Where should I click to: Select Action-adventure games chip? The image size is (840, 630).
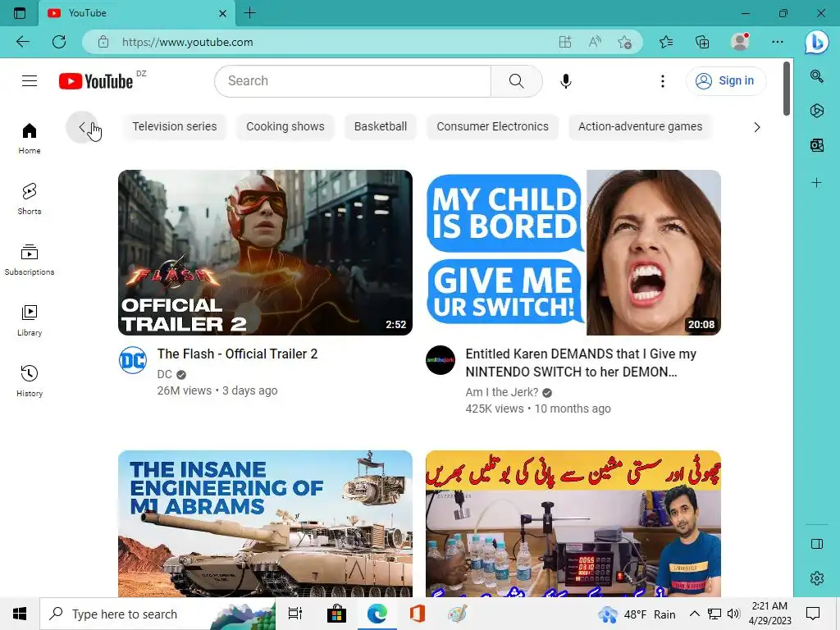(x=640, y=126)
